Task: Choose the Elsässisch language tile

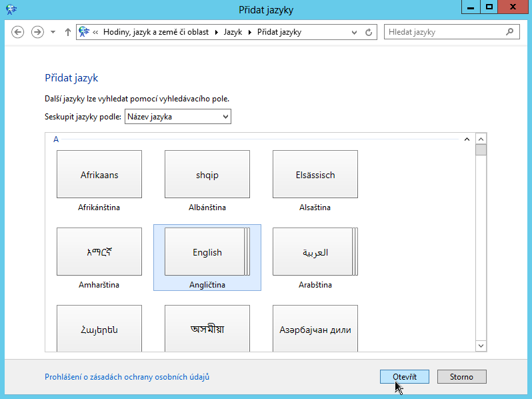Action: 315,175
